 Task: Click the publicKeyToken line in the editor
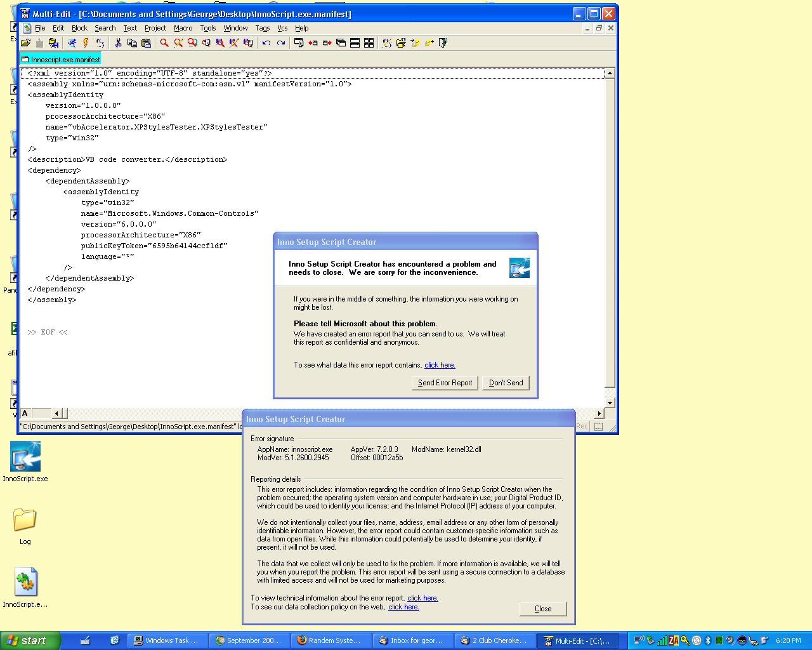click(x=154, y=246)
